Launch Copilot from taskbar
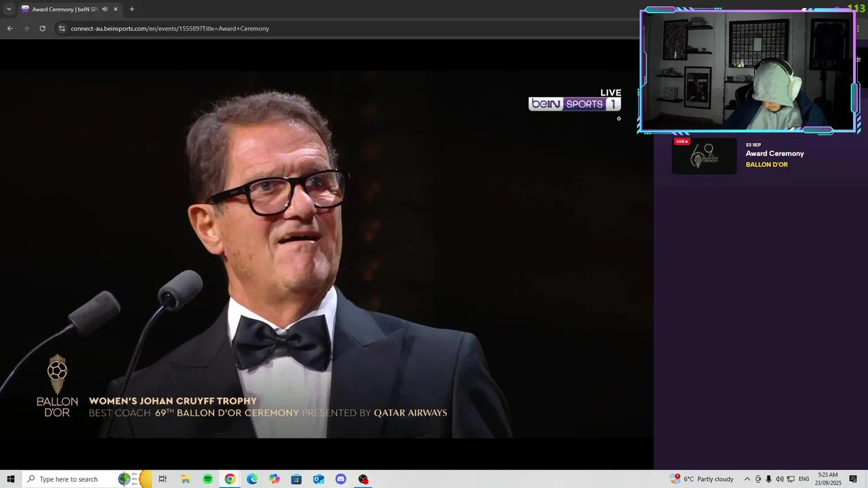 coord(274,479)
